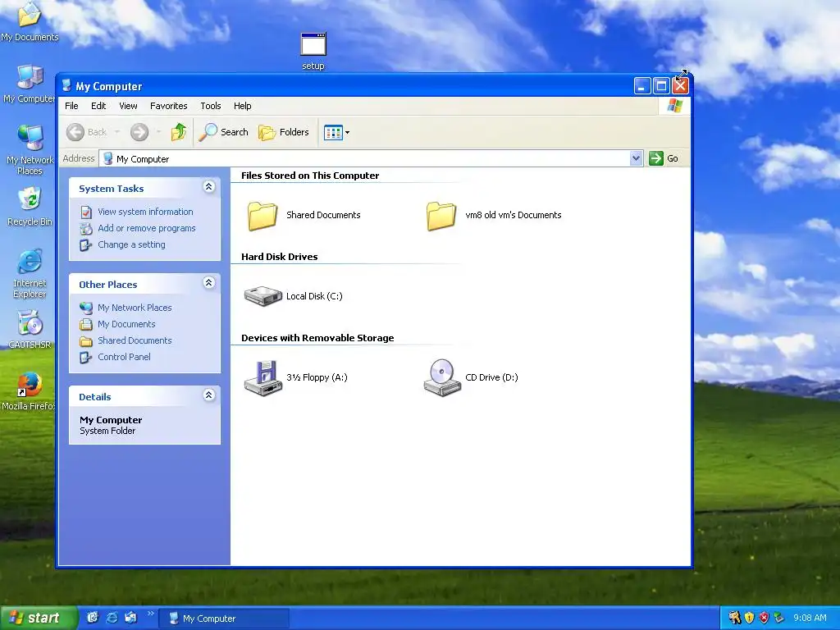This screenshot has width=840, height=630.
Task: Select My Computer desktop icon
Action: point(30,84)
